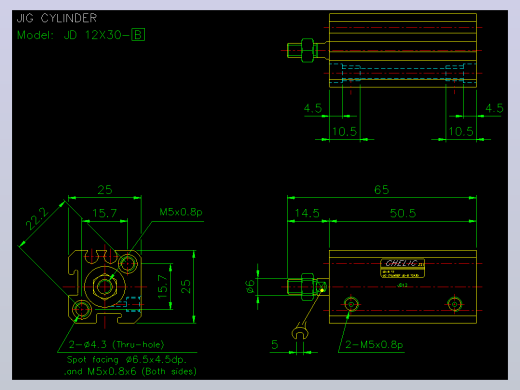This screenshot has width=520, height=390.
Task: Select the "2-ø4.3 (Thru-hole)" note
Action: 116,344
